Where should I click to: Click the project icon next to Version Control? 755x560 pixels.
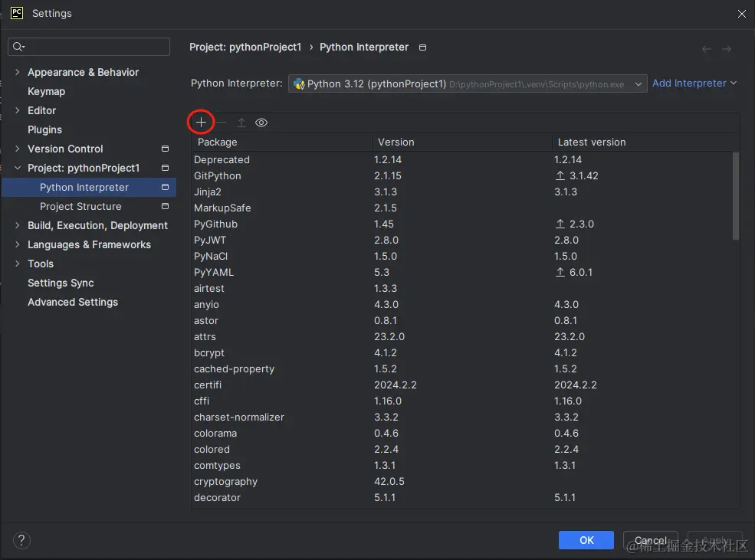(165, 149)
